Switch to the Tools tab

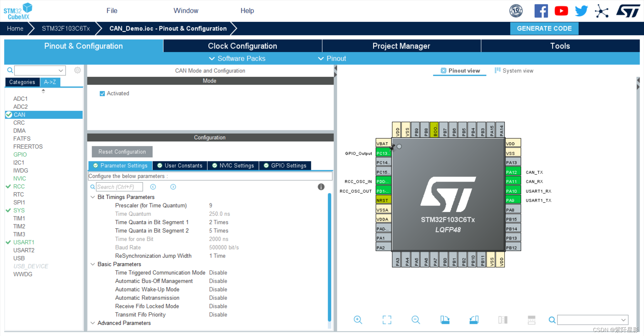[560, 46]
